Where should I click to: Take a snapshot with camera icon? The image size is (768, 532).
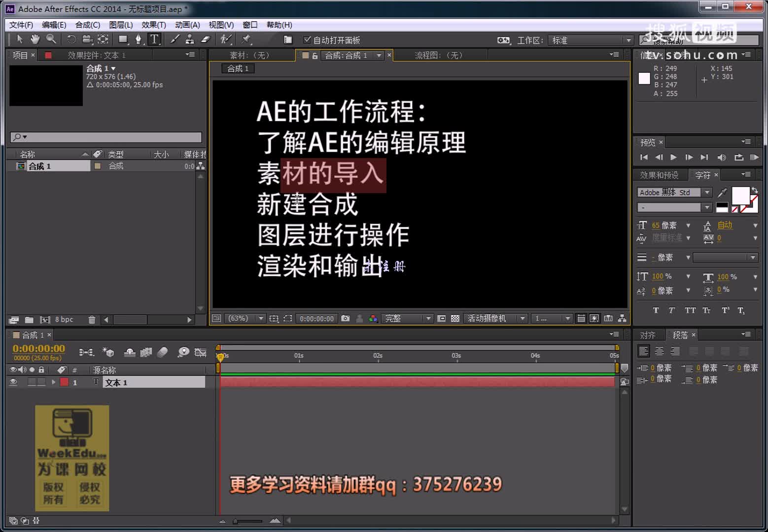click(x=346, y=318)
